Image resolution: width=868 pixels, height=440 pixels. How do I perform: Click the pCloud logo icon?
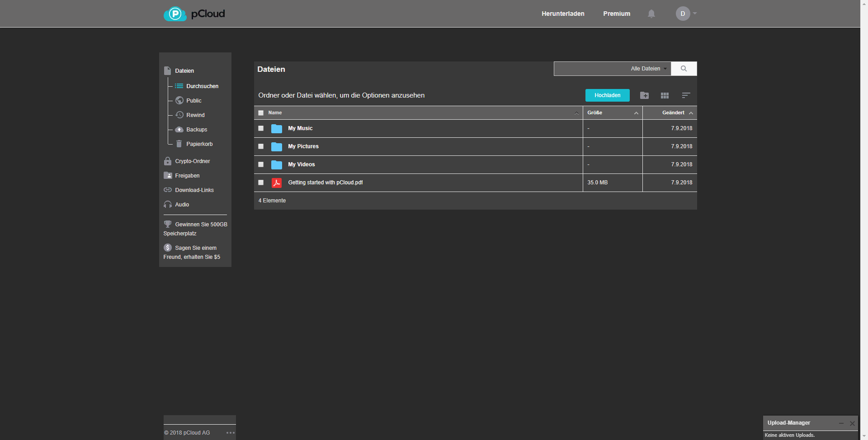click(175, 14)
